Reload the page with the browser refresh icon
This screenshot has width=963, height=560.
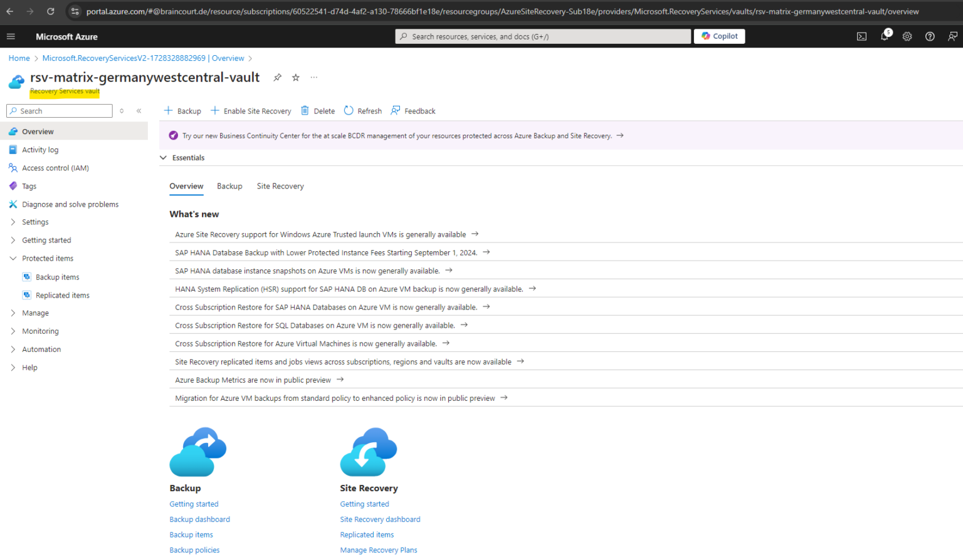50,11
